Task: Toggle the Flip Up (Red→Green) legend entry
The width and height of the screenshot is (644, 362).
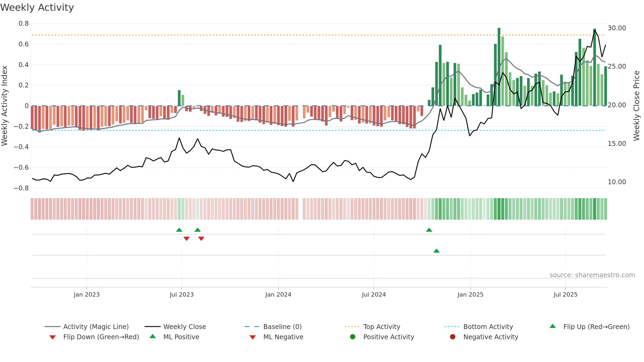Action: 589,327
